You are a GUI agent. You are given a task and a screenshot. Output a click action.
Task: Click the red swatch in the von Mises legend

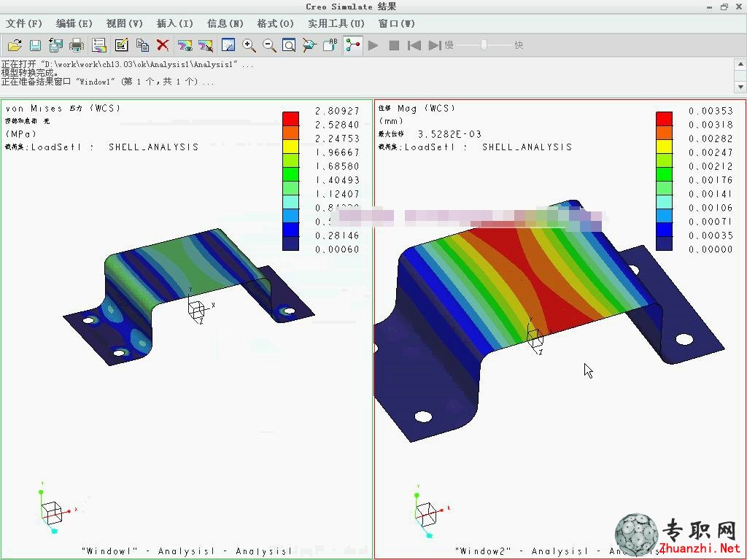[290, 118]
